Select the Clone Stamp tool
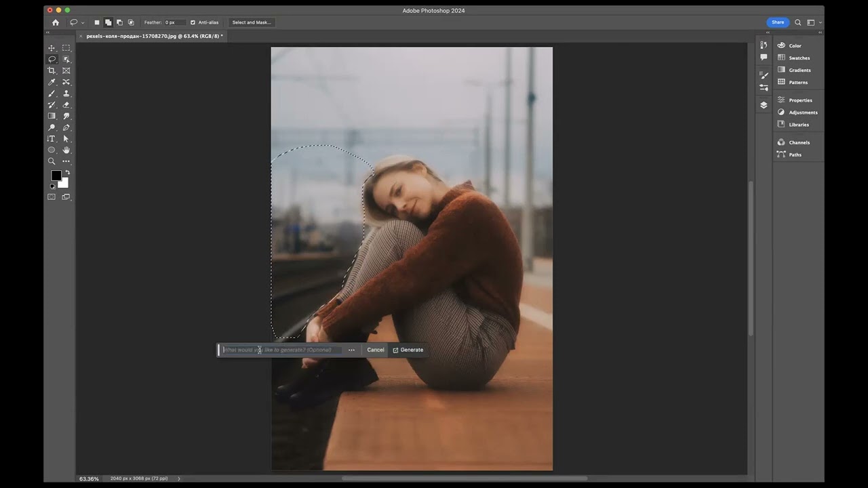The image size is (868, 488). click(66, 94)
